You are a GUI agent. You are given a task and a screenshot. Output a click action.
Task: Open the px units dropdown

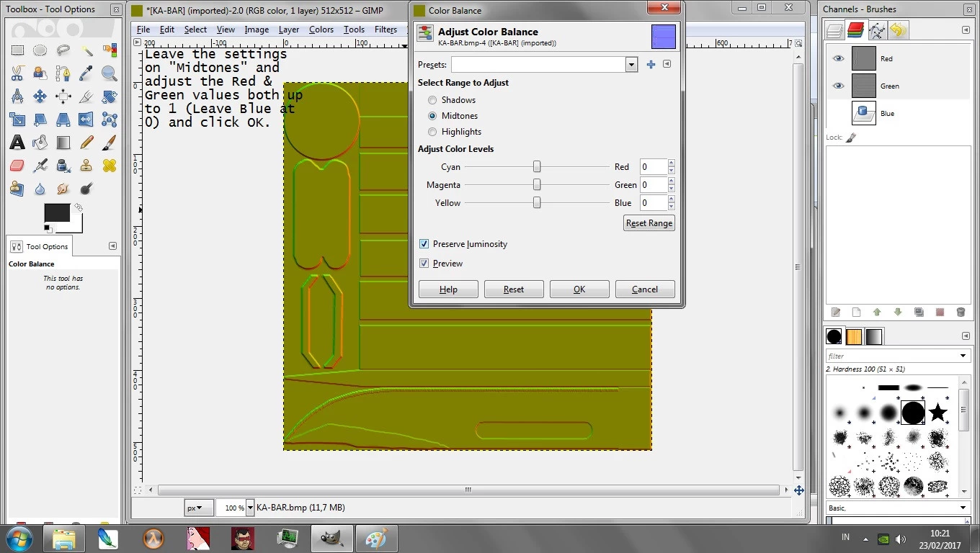pos(198,508)
